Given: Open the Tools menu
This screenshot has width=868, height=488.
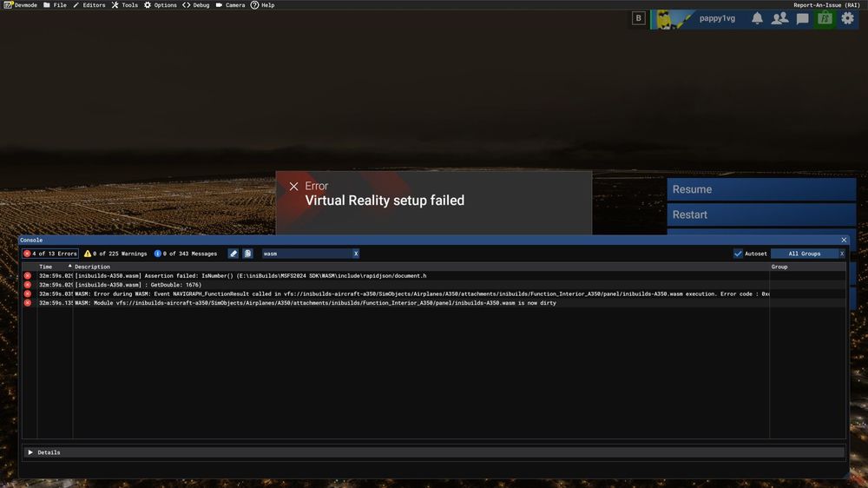Looking at the screenshot, I should pyautogui.click(x=124, y=5).
